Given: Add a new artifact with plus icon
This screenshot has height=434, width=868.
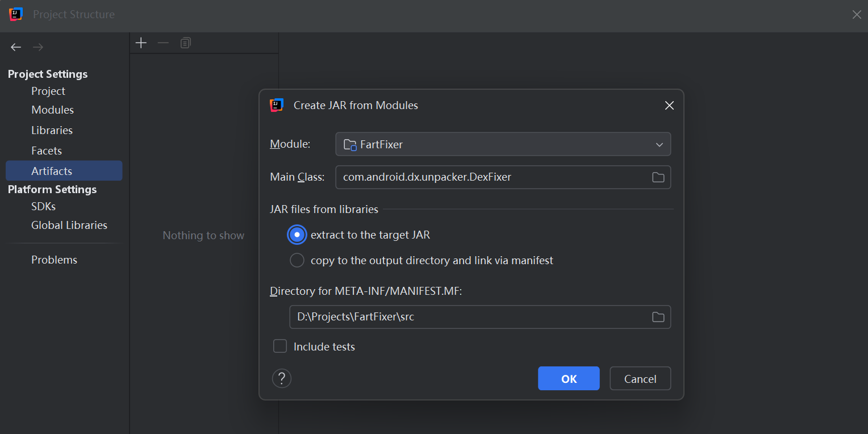Looking at the screenshot, I should pos(141,43).
